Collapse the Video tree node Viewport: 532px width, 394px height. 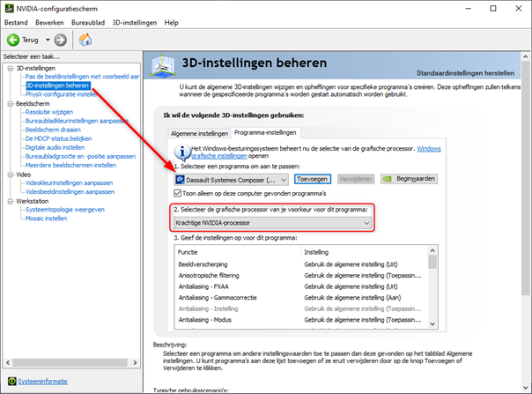point(11,175)
